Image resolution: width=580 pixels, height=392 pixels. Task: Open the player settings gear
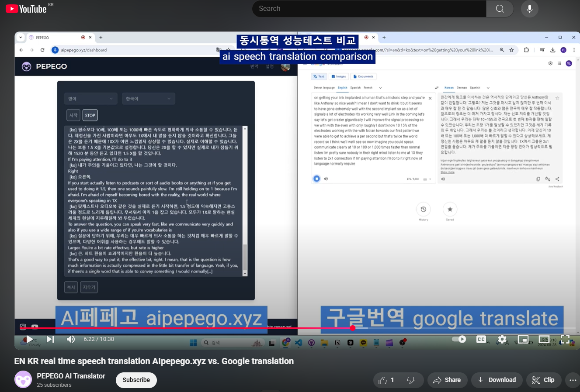pos(502,339)
